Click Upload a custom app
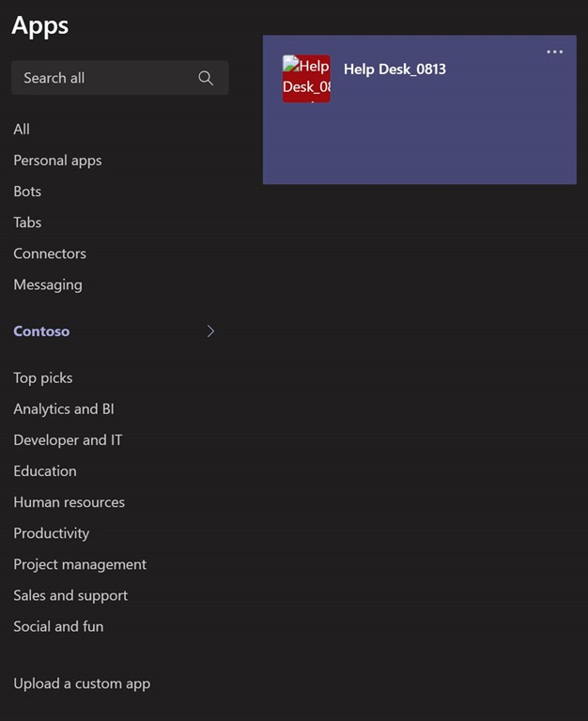This screenshot has width=588, height=721. point(82,683)
